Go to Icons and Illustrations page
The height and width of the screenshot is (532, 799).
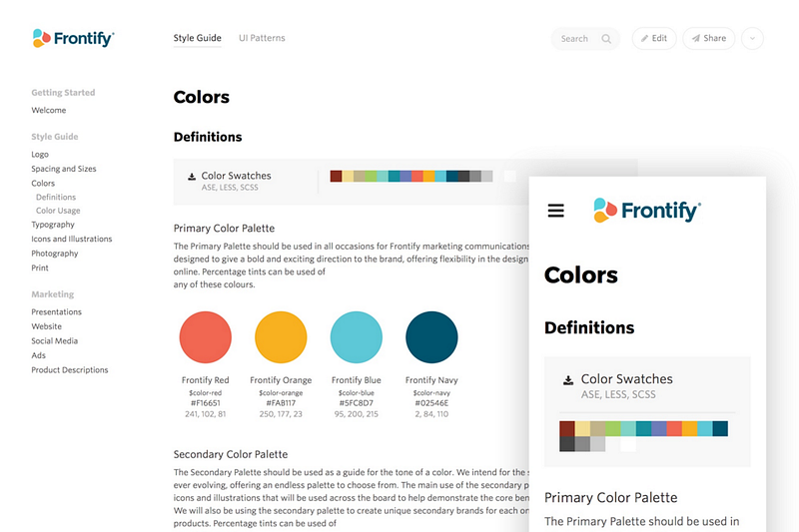tap(71, 239)
